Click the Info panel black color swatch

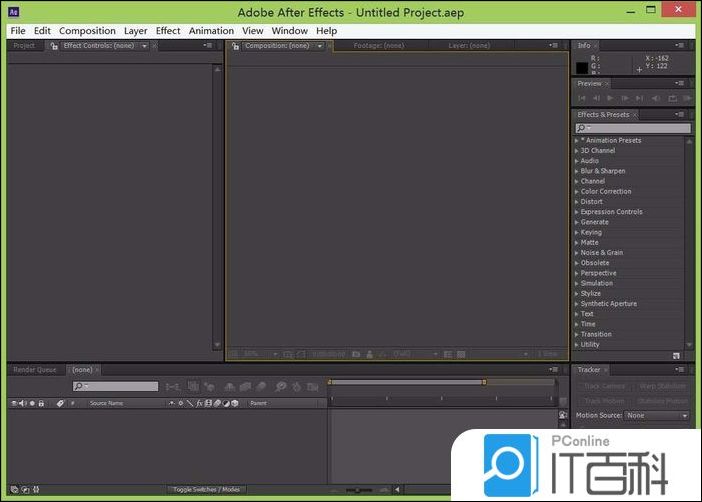582,68
